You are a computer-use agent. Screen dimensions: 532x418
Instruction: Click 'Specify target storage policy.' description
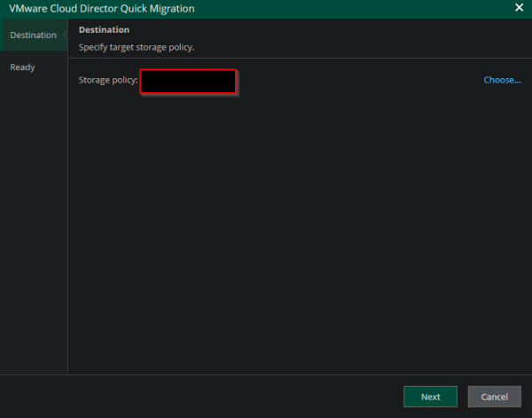[x=137, y=47]
